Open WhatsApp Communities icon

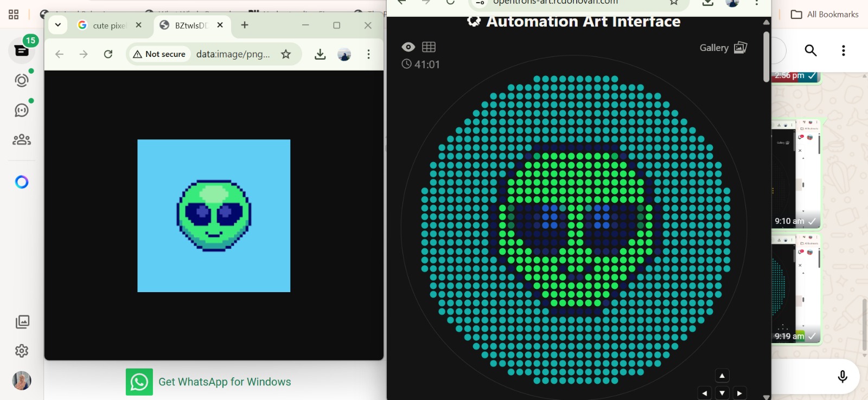click(x=22, y=140)
